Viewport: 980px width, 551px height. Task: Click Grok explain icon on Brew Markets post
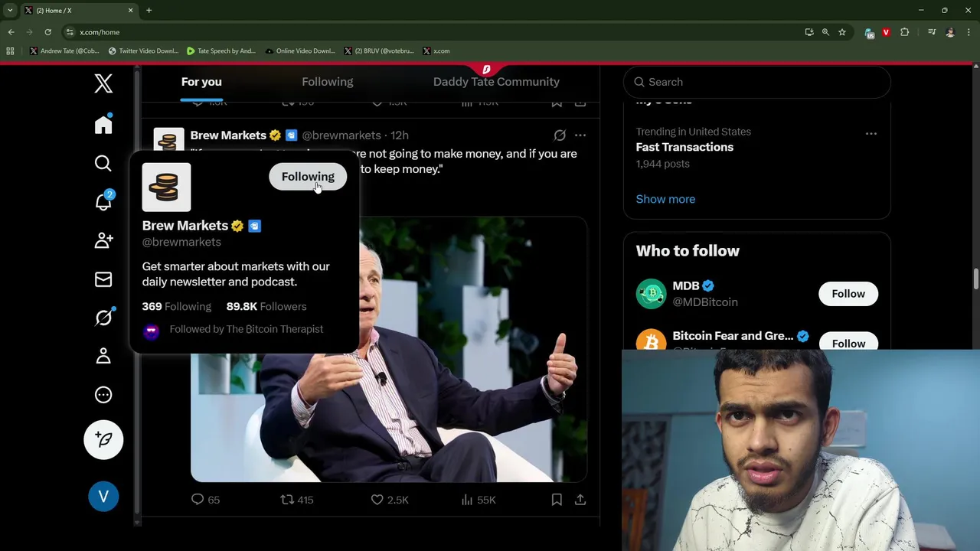click(x=560, y=135)
